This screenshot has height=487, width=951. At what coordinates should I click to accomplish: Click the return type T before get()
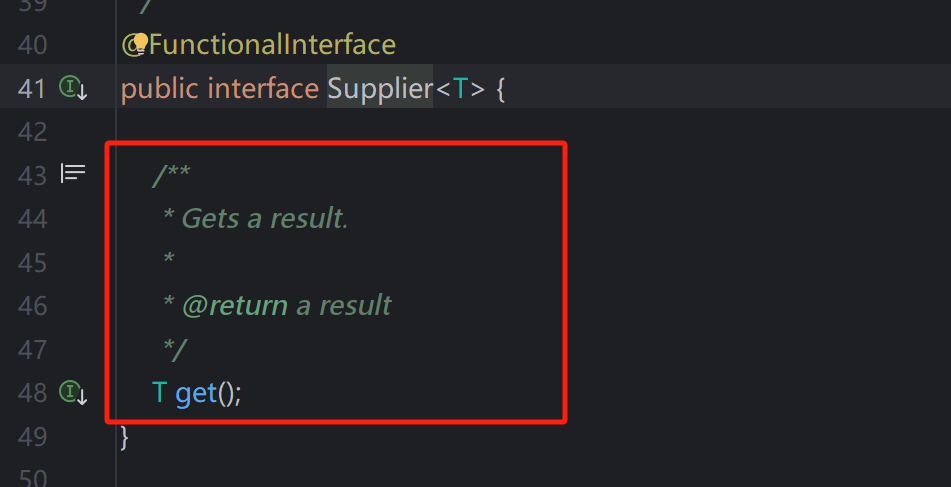[159, 393]
